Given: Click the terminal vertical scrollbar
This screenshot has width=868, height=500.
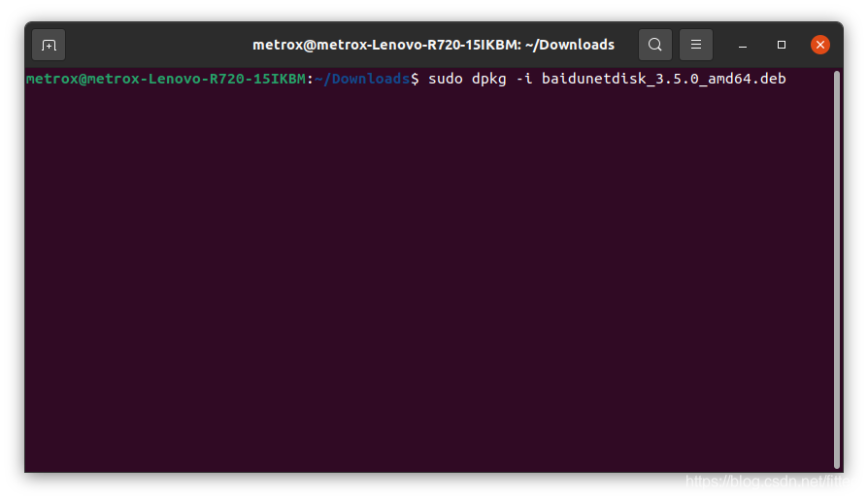Looking at the screenshot, I should [x=837, y=270].
